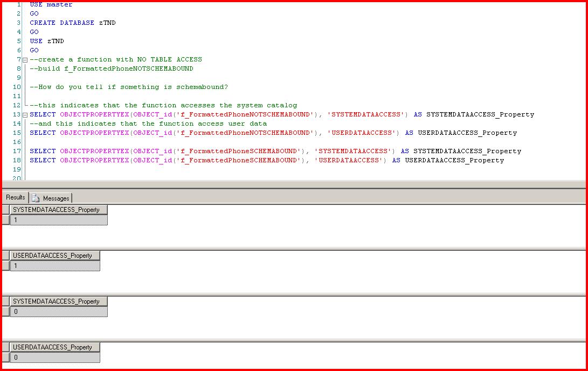Click USERDATAACCESS_Property header in last result grid
The image size is (588, 371).
(52, 347)
